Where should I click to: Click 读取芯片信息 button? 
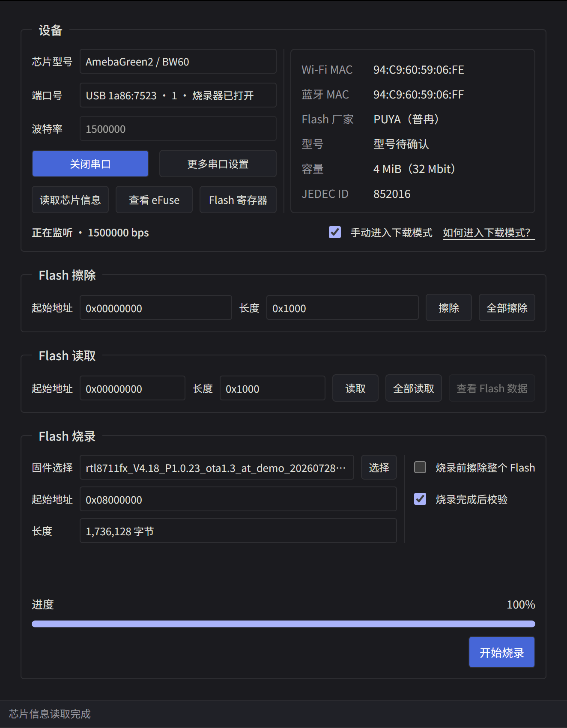70,200
